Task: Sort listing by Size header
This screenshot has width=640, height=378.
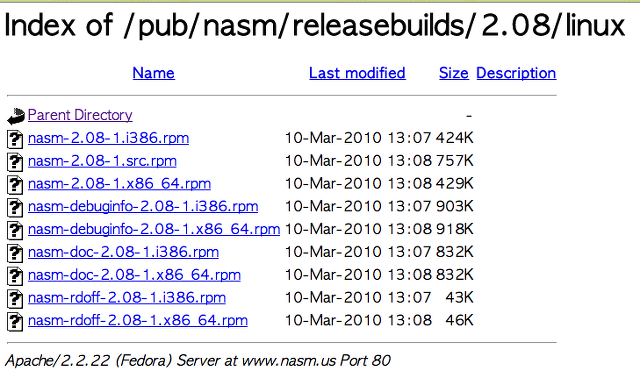Action: (x=454, y=73)
